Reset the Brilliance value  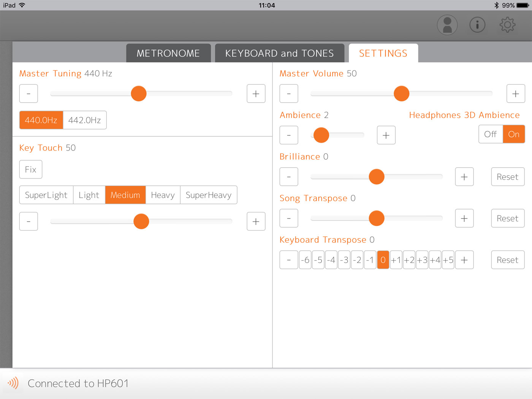click(508, 177)
